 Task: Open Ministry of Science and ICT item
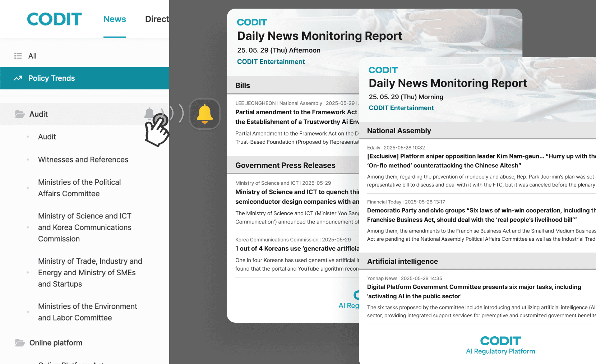pos(85,227)
